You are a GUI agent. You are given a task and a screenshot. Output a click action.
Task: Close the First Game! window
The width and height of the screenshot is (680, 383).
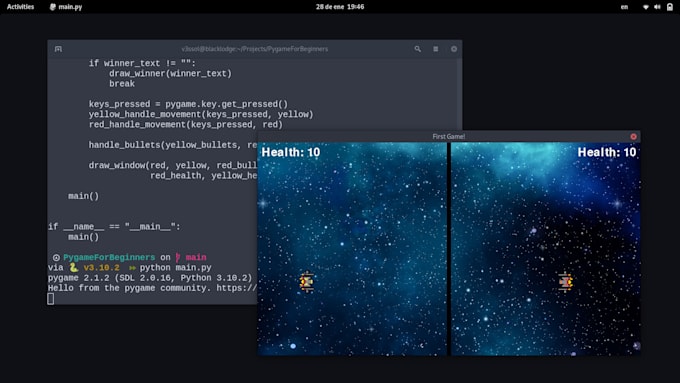click(633, 136)
